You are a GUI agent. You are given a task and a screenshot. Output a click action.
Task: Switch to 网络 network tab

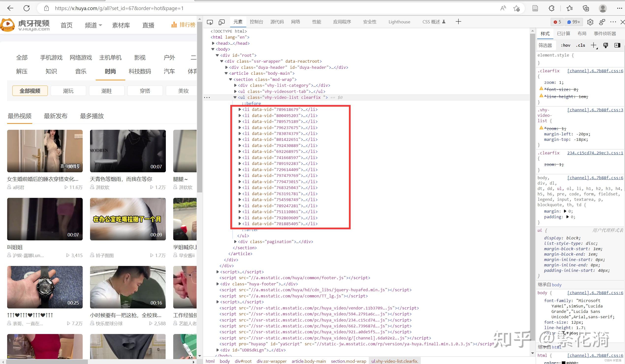tap(295, 22)
